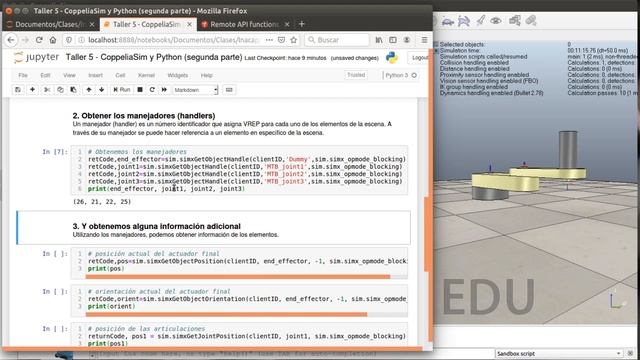Open a new Firefox tab
640x360 pixels.
302,24
